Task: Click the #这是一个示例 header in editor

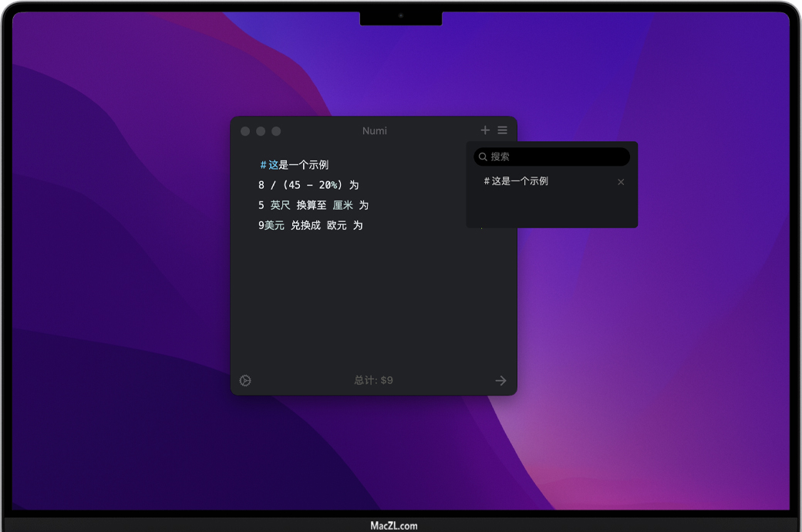Action: tap(295, 165)
